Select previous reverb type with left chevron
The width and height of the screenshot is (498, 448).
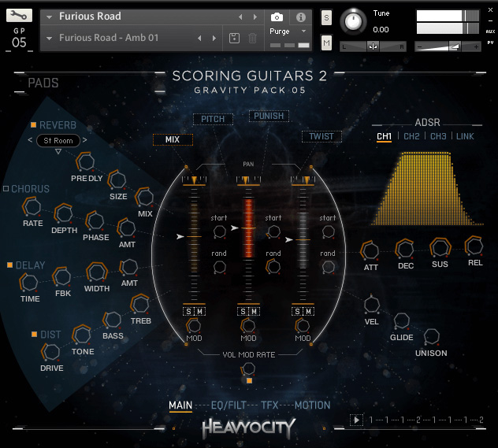click(30, 139)
